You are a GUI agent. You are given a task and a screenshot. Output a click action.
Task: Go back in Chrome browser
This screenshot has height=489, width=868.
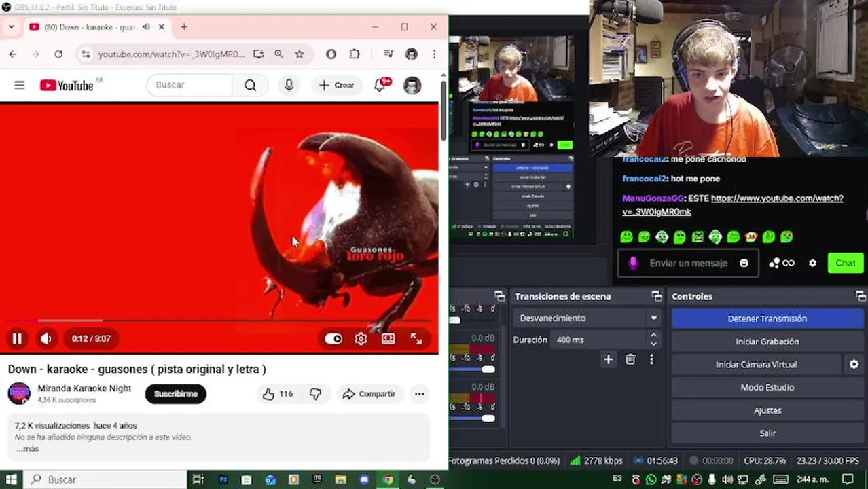(13, 54)
